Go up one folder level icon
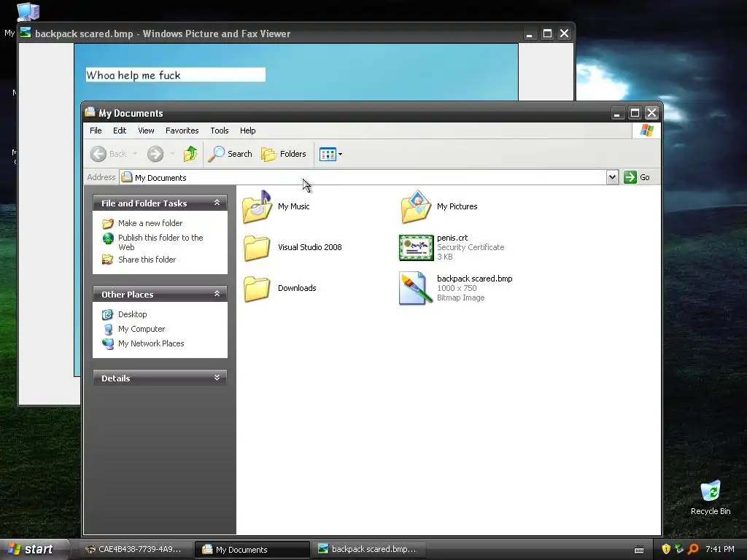The width and height of the screenshot is (747, 560). pyautogui.click(x=190, y=154)
